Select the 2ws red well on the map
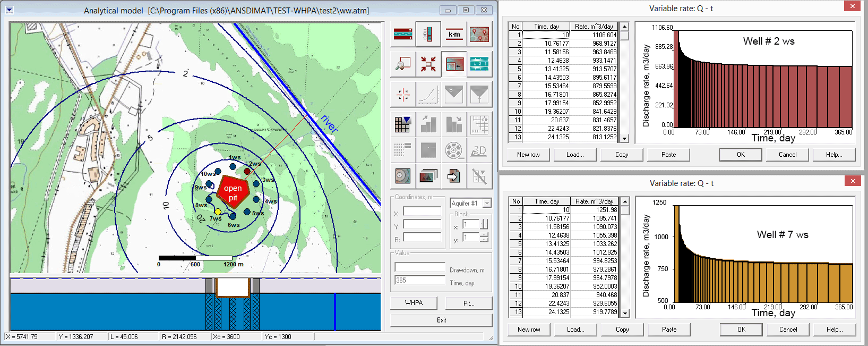Image resolution: width=868 pixels, height=346 pixels. [x=247, y=171]
